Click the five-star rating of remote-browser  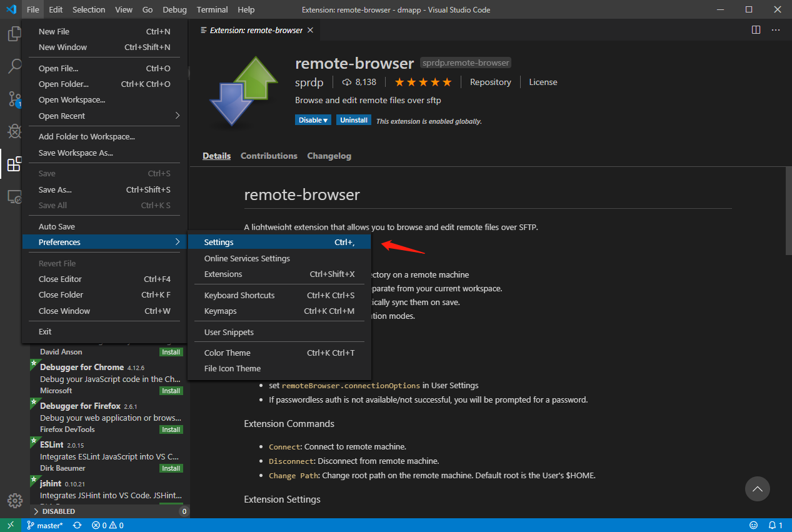point(423,82)
